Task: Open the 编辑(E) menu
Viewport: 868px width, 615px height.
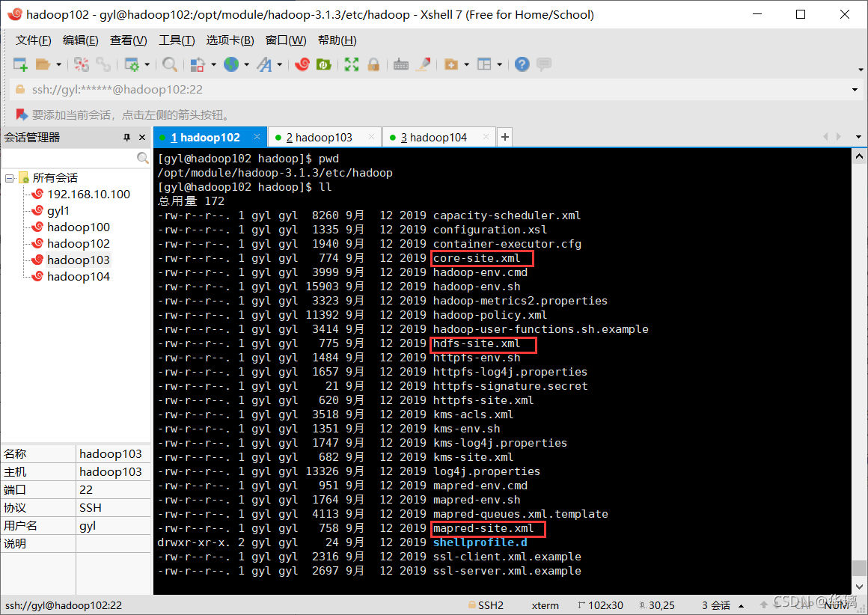Action: click(80, 40)
